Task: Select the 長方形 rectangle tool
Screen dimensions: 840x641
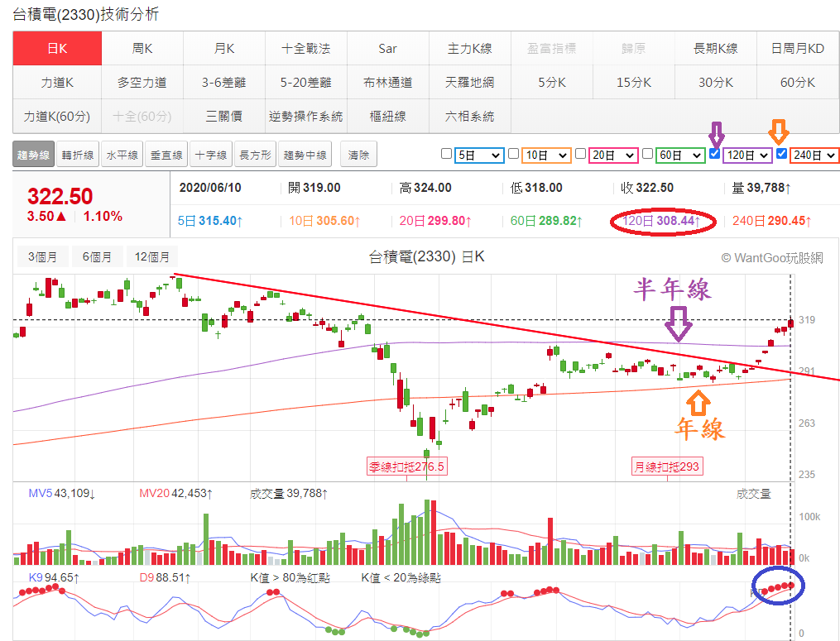Action: pyautogui.click(x=256, y=154)
